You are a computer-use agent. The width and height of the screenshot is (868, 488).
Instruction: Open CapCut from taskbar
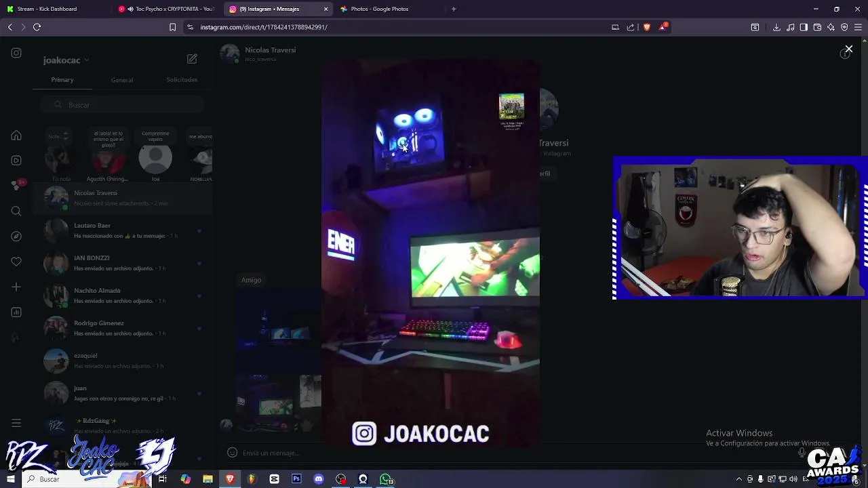(x=274, y=479)
